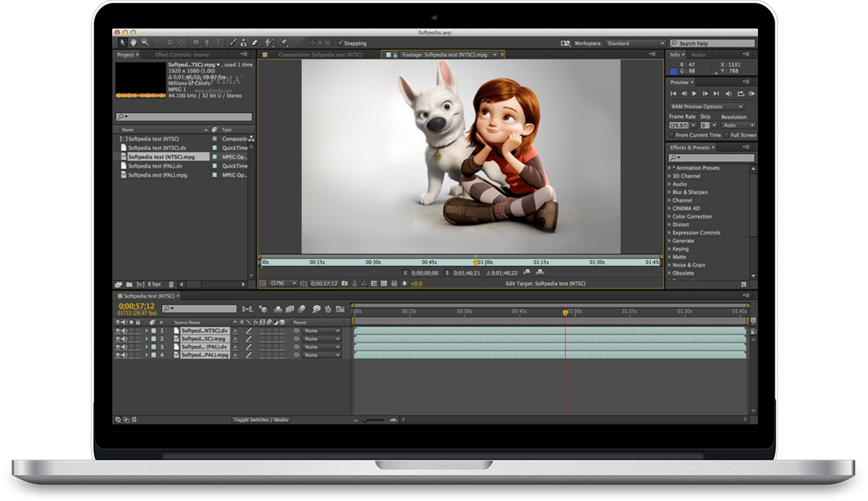
Task: Expand the Blur & Sharpen category
Action: (669, 192)
